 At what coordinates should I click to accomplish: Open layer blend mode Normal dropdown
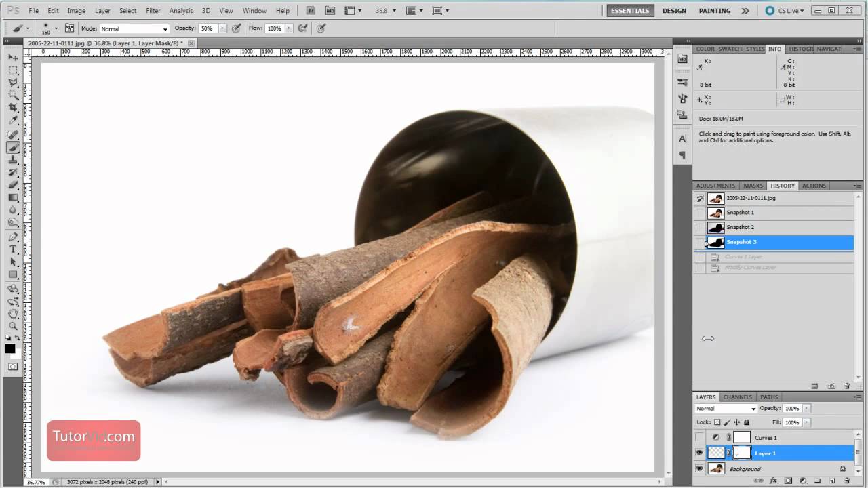726,409
